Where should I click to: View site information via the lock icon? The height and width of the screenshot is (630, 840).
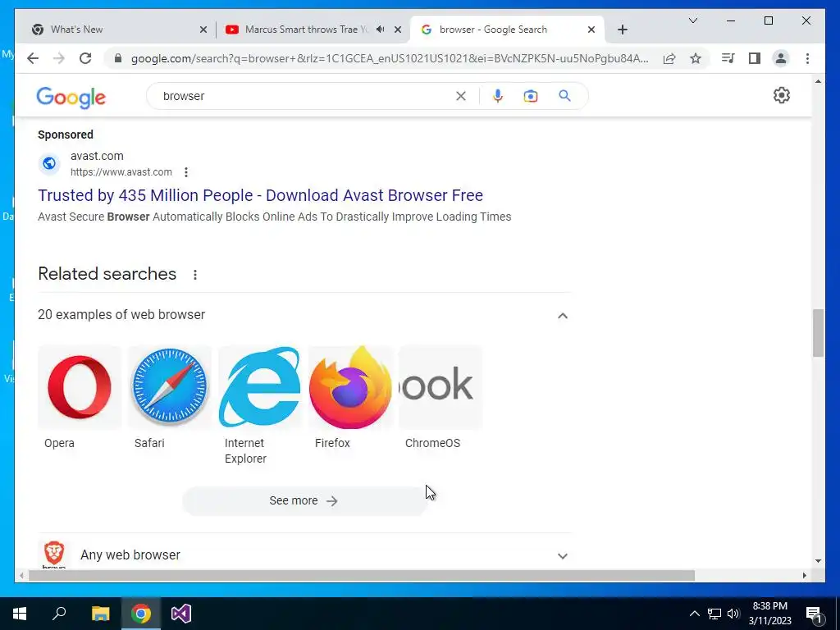pos(118,58)
